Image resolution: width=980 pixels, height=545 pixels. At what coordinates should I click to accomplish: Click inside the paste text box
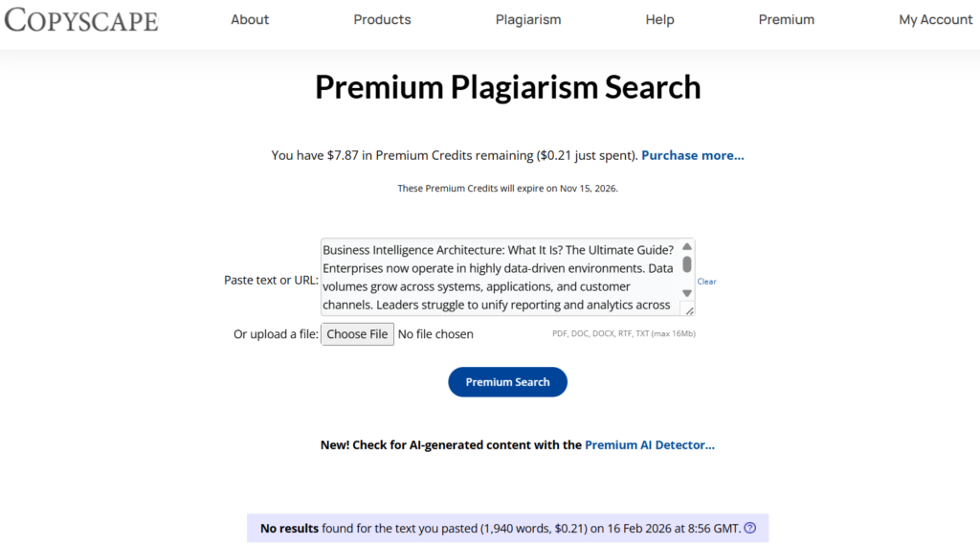[500, 277]
